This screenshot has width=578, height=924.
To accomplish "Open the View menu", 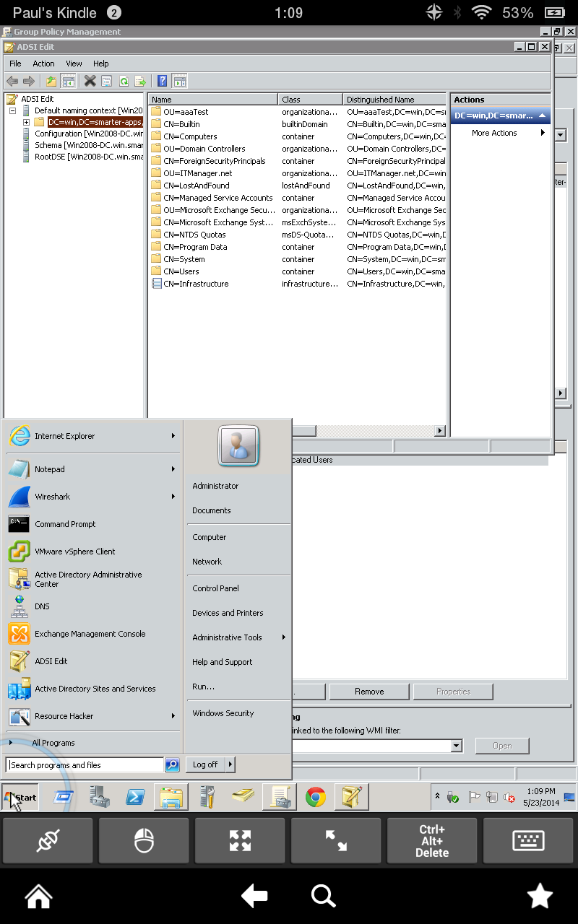I will [x=74, y=64].
